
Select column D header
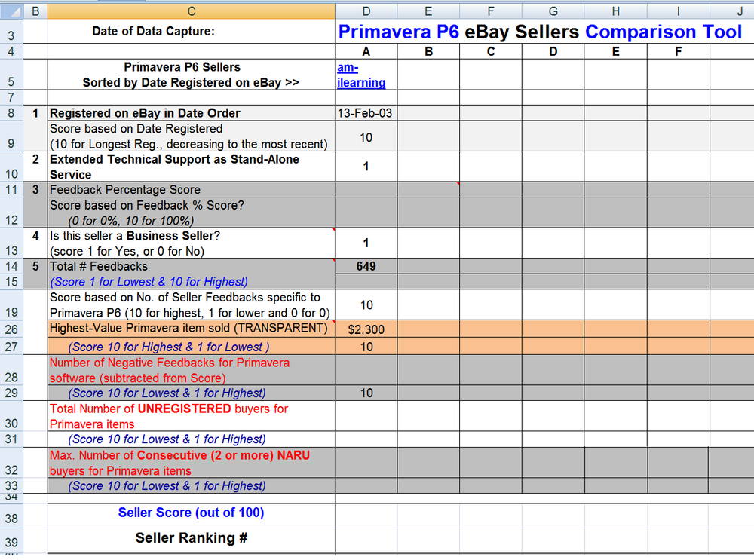pyautogui.click(x=366, y=11)
